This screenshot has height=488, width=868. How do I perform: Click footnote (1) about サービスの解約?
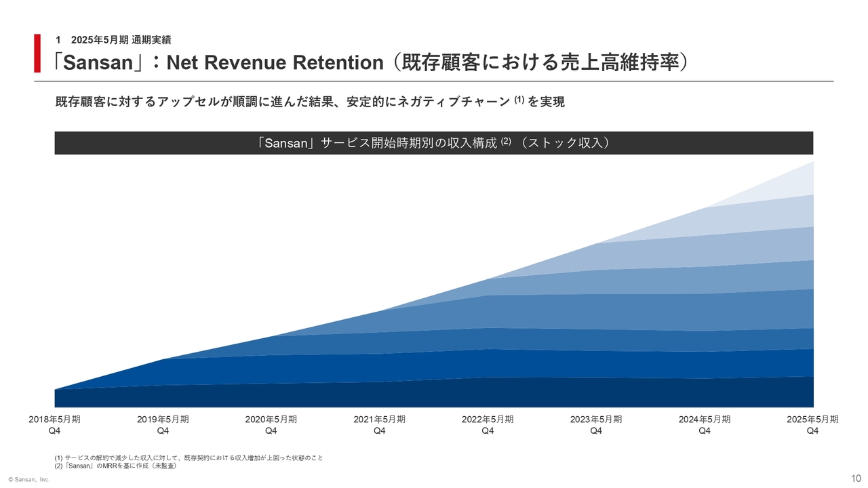coord(189,458)
